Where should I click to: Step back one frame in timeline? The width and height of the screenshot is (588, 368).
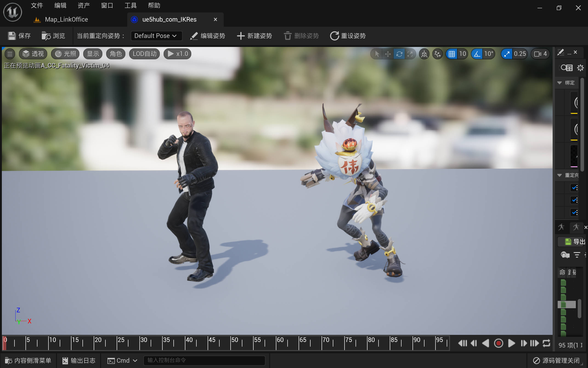coord(474,343)
